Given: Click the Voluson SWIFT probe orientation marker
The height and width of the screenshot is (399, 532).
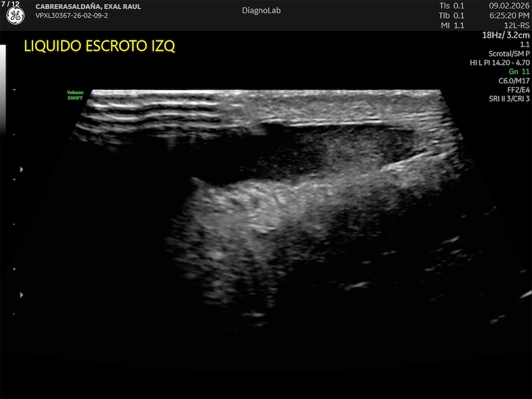Looking at the screenshot, I should point(76,95).
